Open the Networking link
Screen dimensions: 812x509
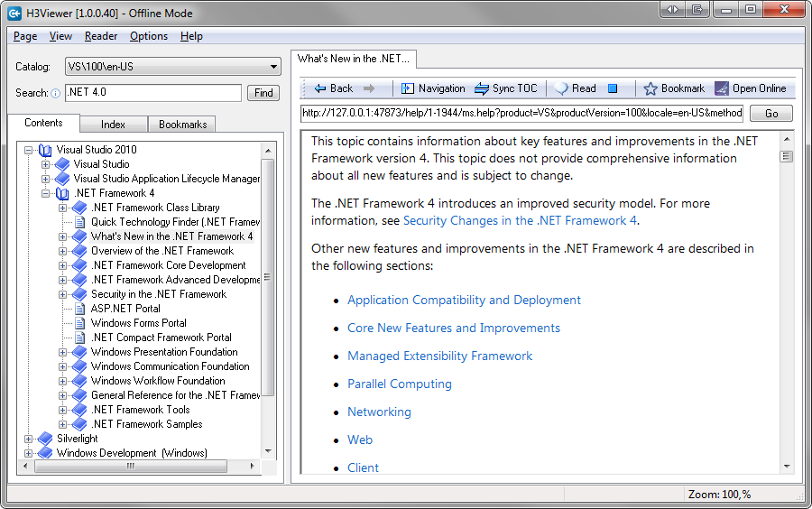(379, 412)
